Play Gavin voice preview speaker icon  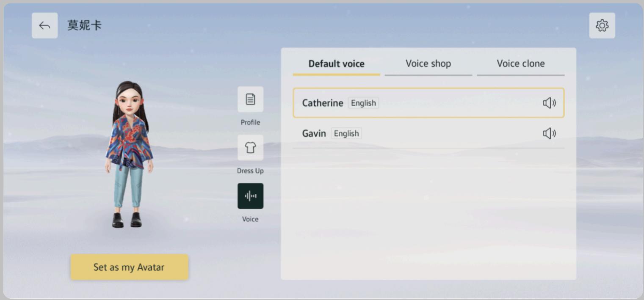pyautogui.click(x=549, y=133)
